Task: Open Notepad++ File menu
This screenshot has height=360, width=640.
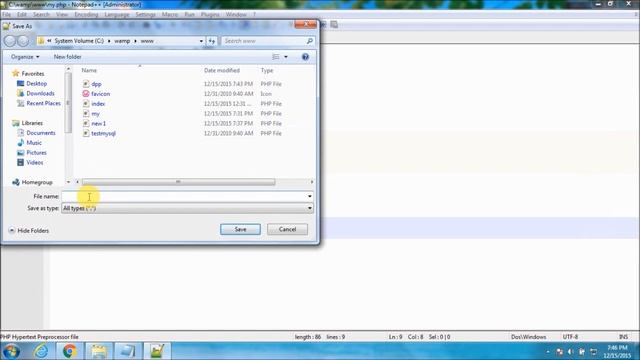Action: [7, 14]
